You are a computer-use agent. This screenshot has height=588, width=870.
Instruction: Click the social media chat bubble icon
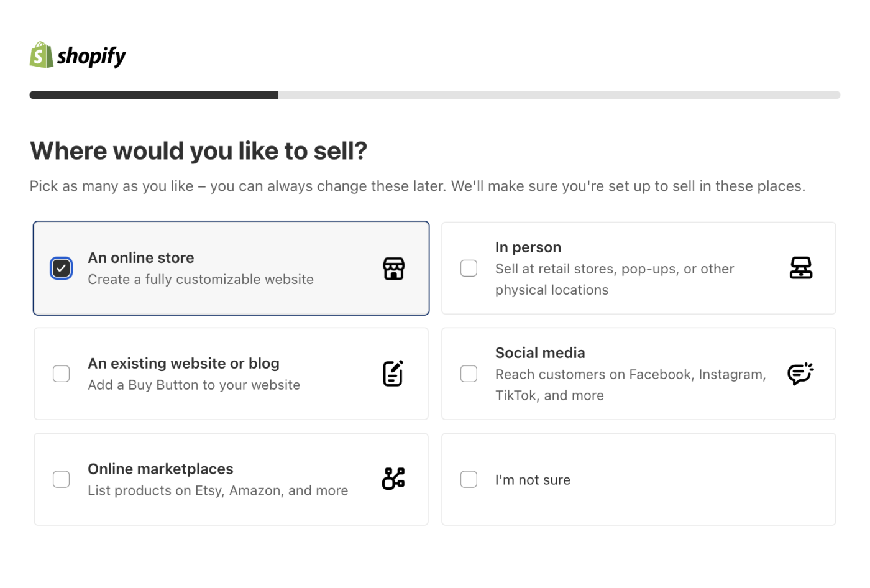tap(800, 374)
